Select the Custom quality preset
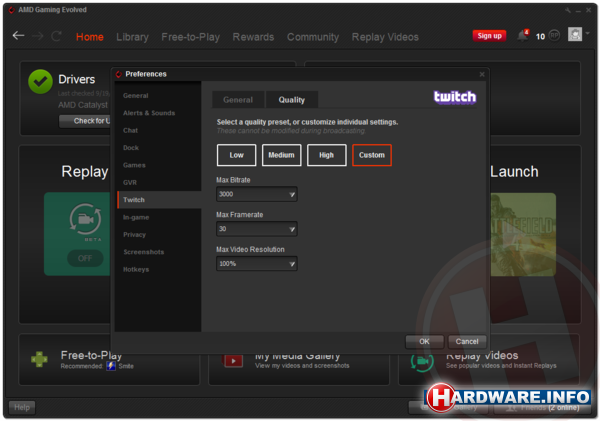600x421 pixels. 372,155
